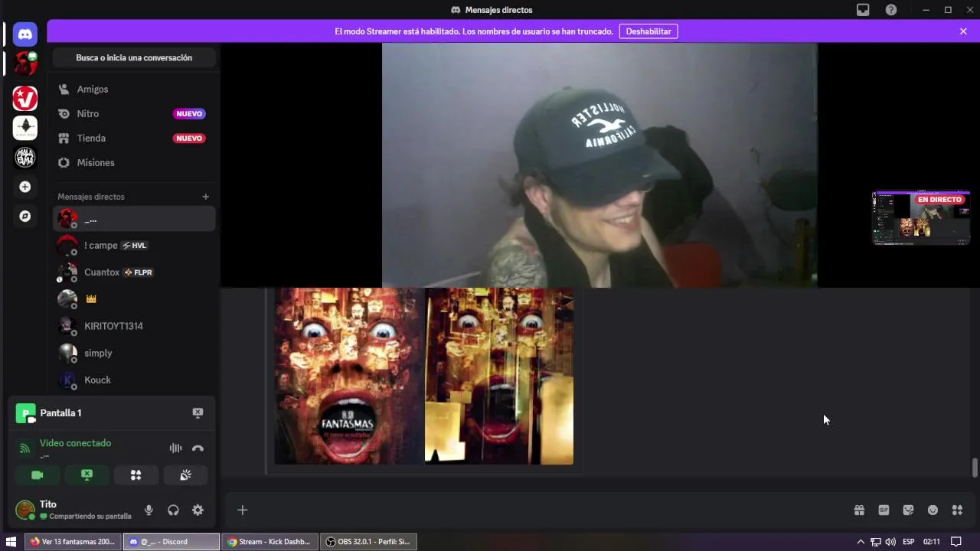
Task: Open Discord inbox icon in title bar
Action: (863, 10)
